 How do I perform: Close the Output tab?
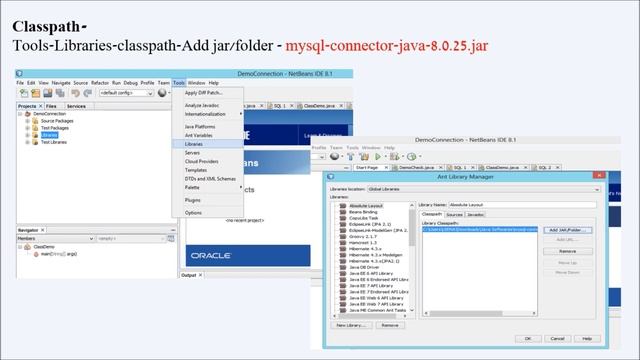tap(200, 275)
